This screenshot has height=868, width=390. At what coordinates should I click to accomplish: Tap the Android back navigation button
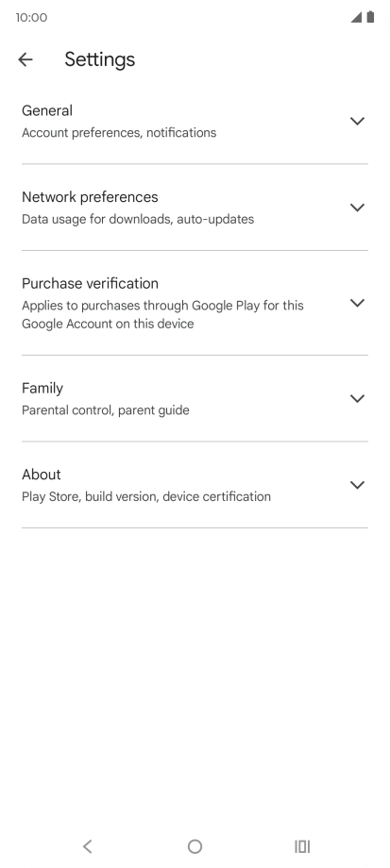[87, 846]
